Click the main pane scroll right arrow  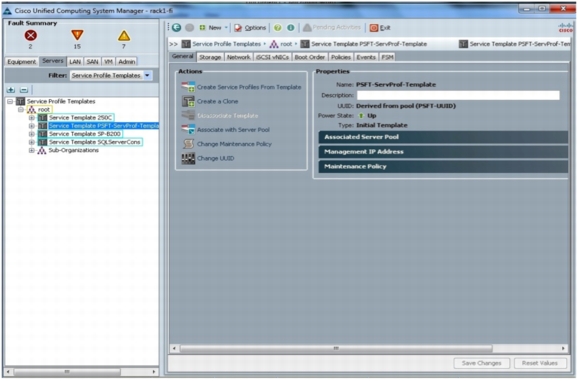point(563,348)
